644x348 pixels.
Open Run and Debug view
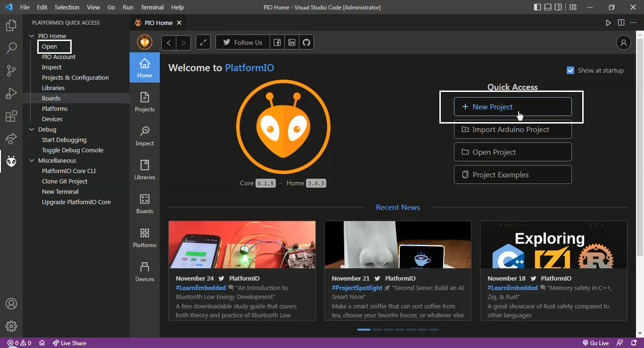11,93
